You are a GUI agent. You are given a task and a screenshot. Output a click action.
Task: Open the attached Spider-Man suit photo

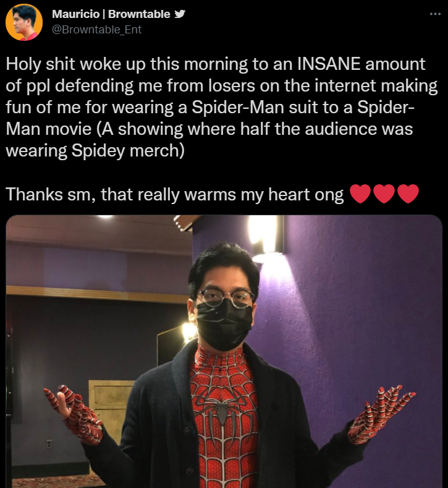click(x=224, y=351)
